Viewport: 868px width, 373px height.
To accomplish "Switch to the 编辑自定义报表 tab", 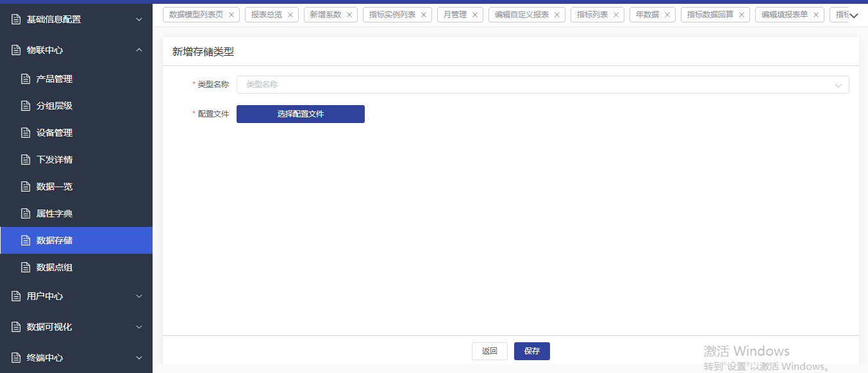I will [521, 15].
